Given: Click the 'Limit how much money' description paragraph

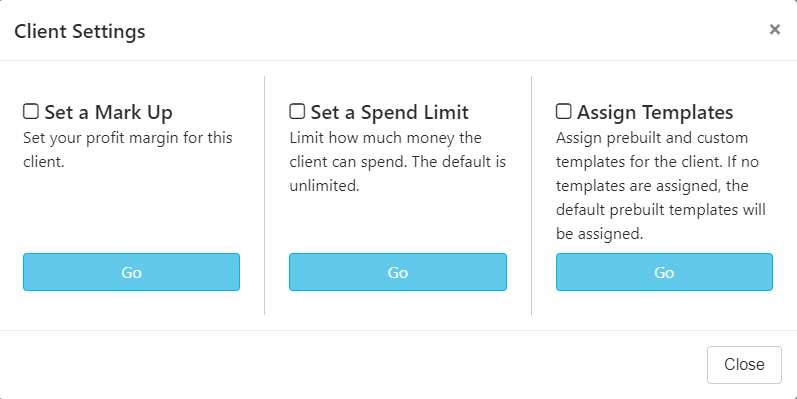Looking at the screenshot, I should (x=398, y=162).
